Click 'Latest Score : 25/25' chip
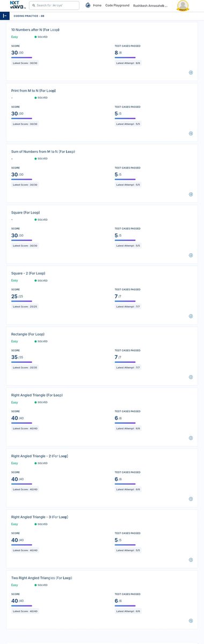This screenshot has width=204, height=644. click(x=25, y=306)
